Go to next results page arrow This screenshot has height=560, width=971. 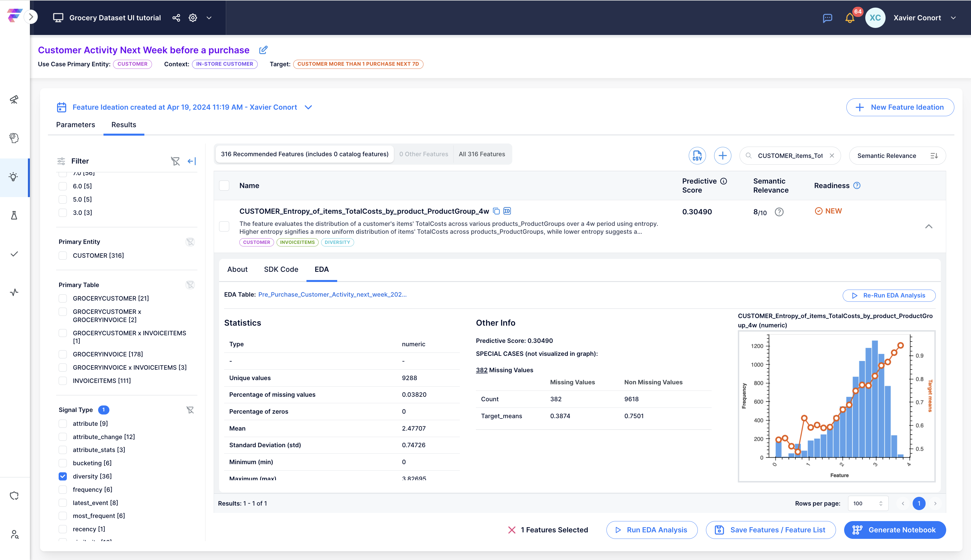(x=935, y=503)
